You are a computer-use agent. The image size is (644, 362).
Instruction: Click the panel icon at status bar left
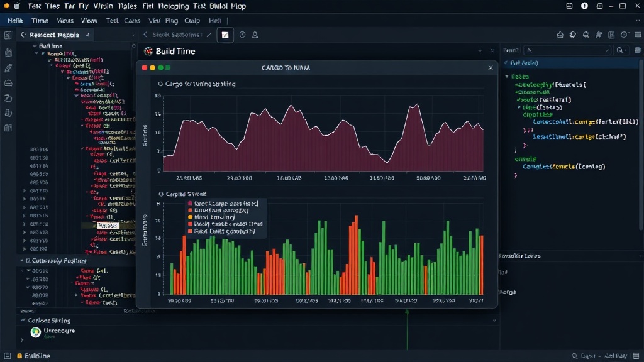[x=8, y=356]
